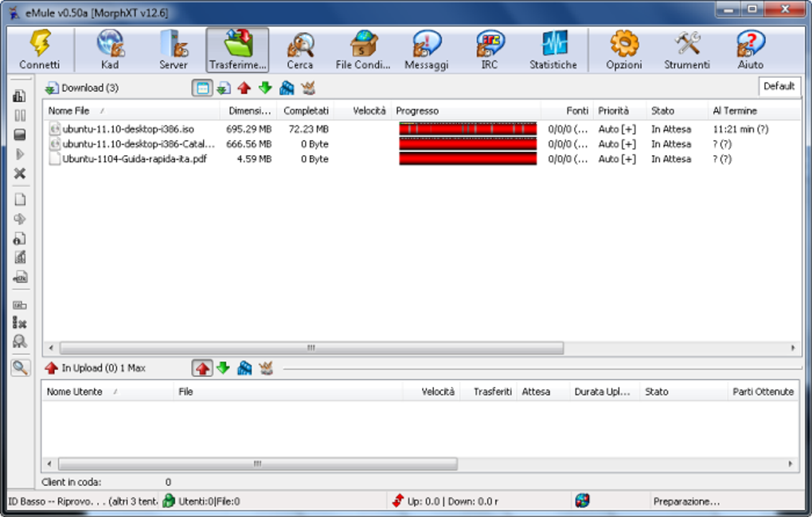Open the Statistiche page
The image size is (812, 517).
553,49
